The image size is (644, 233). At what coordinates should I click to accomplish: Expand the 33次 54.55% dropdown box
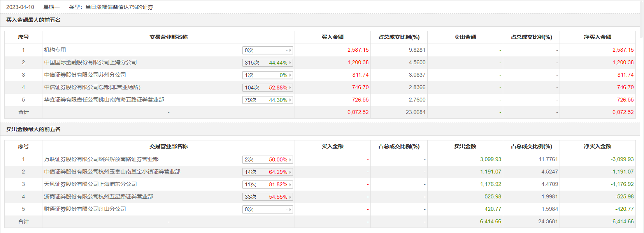coord(290,197)
